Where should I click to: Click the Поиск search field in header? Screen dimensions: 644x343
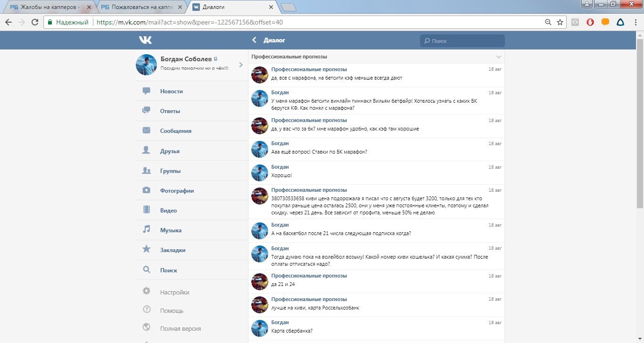(462, 41)
